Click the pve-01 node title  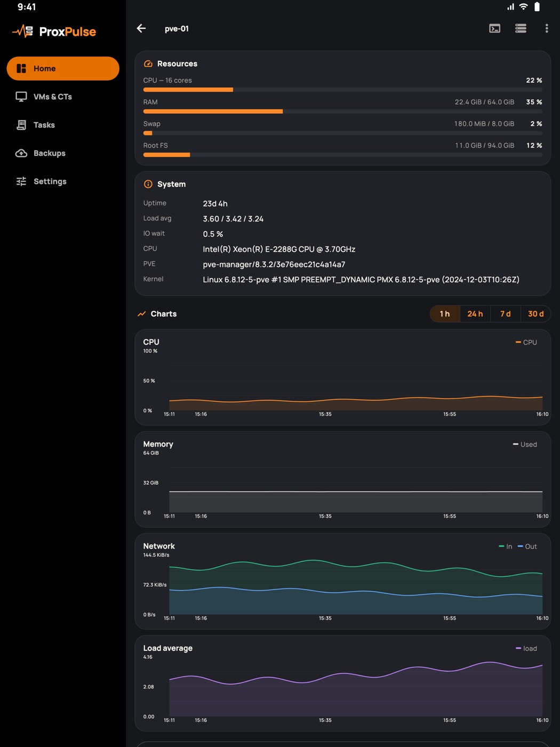[177, 29]
